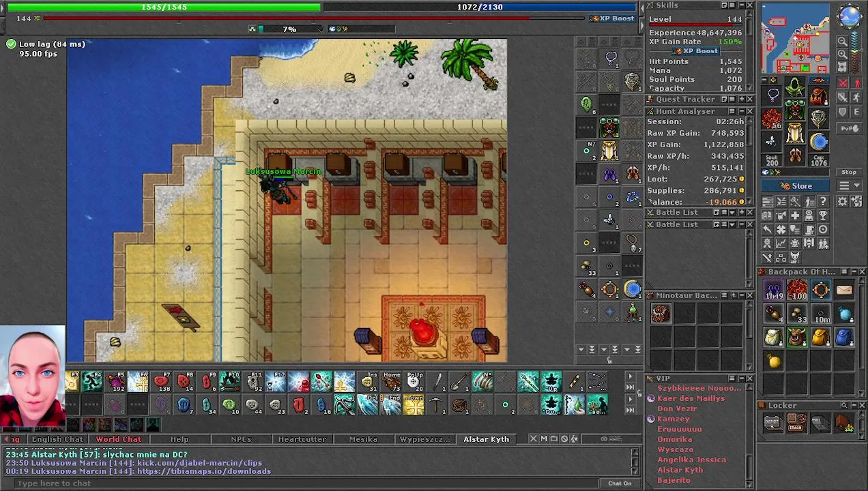Collapse the Backpack Of Holding panel
868x491 pixels.
click(853, 272)
